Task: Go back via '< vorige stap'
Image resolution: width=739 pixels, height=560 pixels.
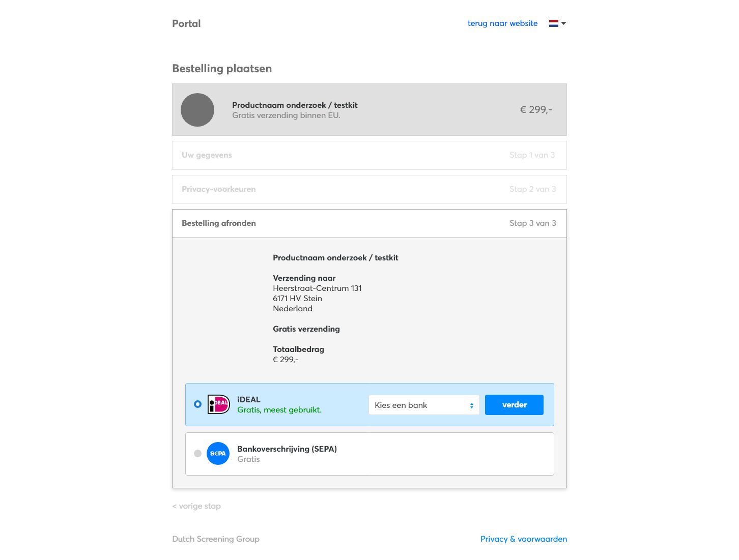Action: point(196,506)
